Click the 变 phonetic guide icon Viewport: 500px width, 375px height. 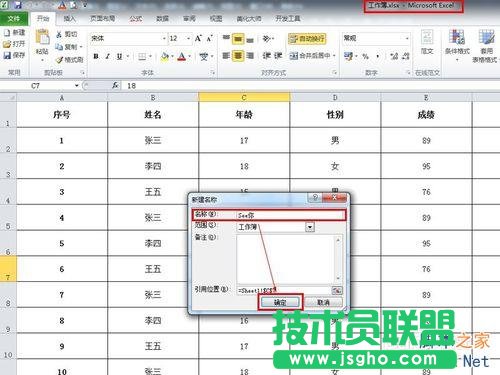tap(204, 57)
